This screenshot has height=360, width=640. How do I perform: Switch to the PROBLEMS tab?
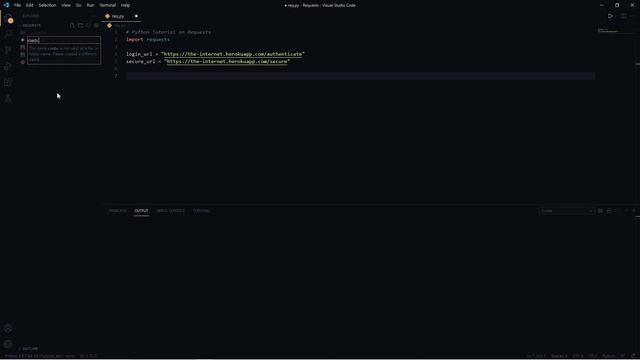118,211
